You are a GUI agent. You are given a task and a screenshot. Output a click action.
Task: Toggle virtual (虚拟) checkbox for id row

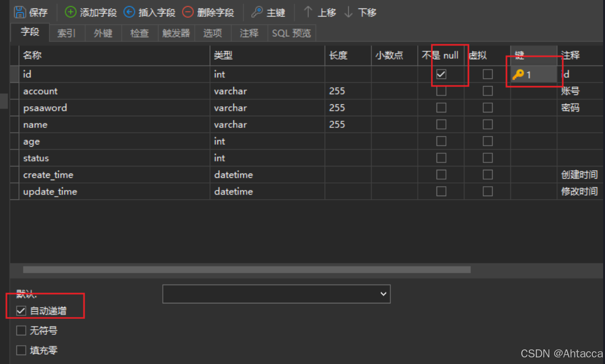pyautogui.click(x=488, y=74)
